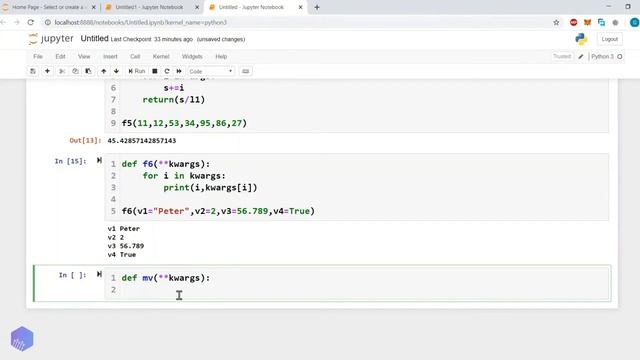Click the blue extension icon beside MetaMask
Image resolution: width=640 pixels, height=360 pixels.
(x=601, y=22)
